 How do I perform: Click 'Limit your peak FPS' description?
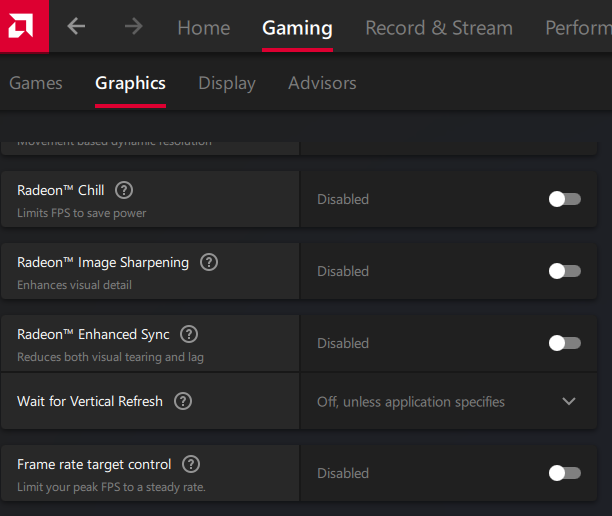pyautogui.click(x=111, y=487)
